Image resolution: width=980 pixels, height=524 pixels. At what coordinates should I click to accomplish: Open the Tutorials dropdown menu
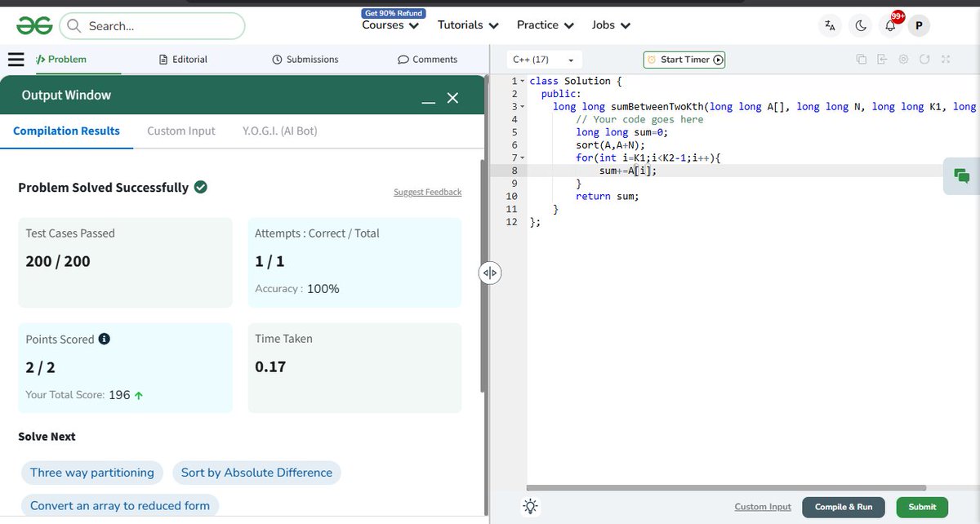[x=468, y=25]
